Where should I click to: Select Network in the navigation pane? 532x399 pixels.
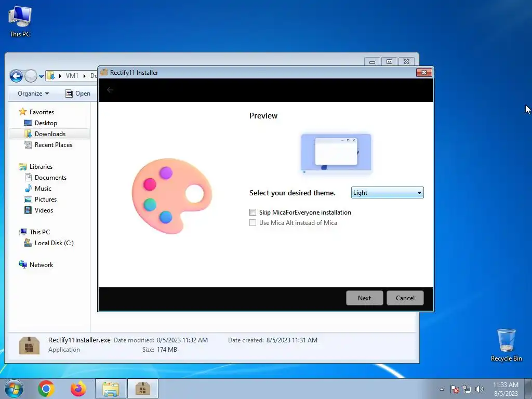tap(41, 264)
